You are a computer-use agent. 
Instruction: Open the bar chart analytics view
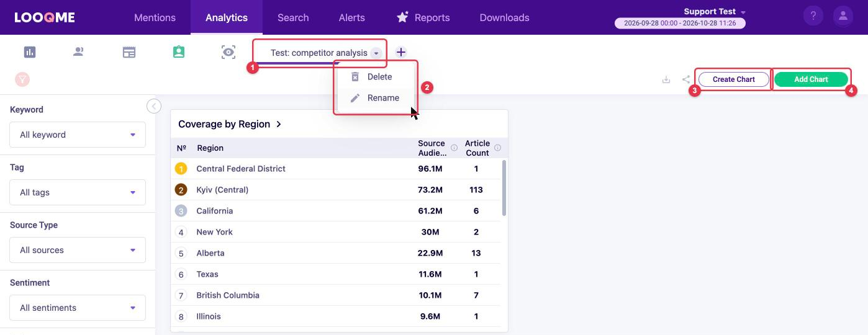point(30,52)
